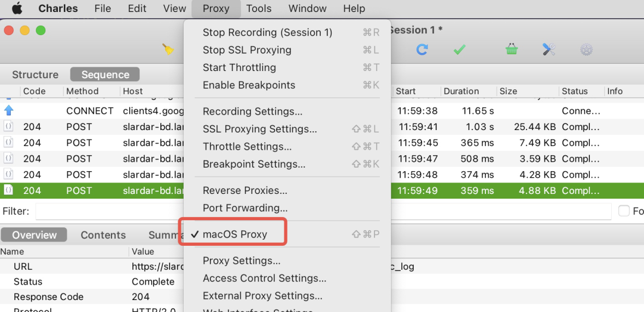Viewport: 644px width, 312px height.
Task: Open the gear settings icon in toolbar
Action: [586, 50]
